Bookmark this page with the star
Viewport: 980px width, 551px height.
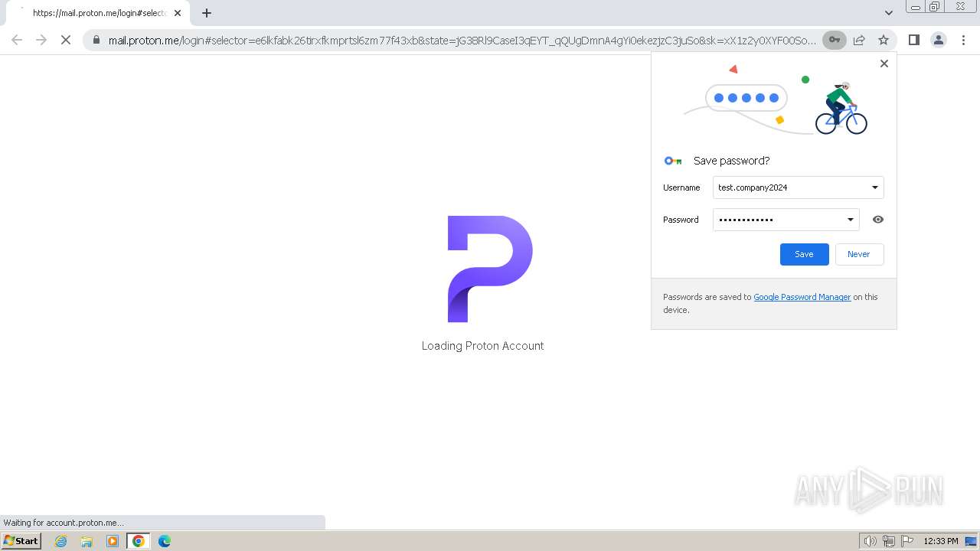[x=884, y=40]
